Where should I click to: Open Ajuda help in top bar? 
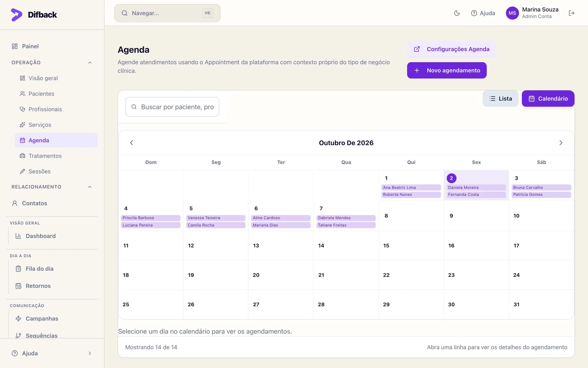click(x=483, y=13)
